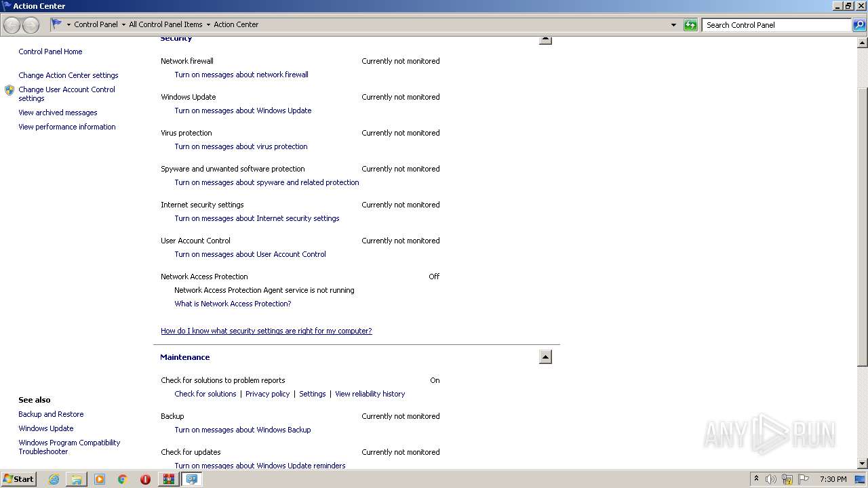
Task: Open Internet Explorer from taskbar
Action: click(54, 479)
